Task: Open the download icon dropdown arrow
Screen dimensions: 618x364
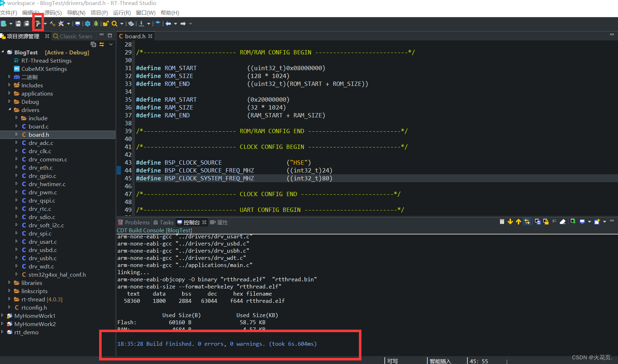Action: tap(149, 24)
